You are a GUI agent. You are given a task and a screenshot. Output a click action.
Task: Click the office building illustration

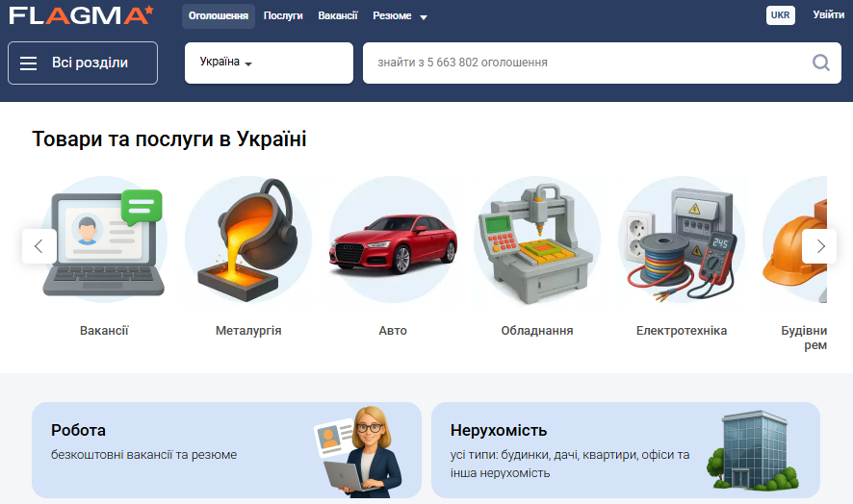pyautogui.click(x=752, y=450)
